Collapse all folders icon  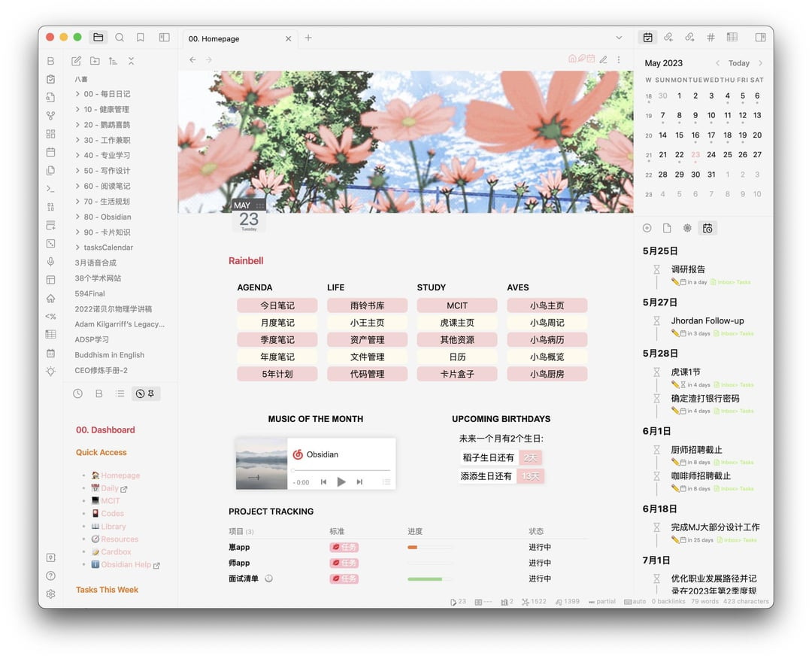(x=131, y=61)
